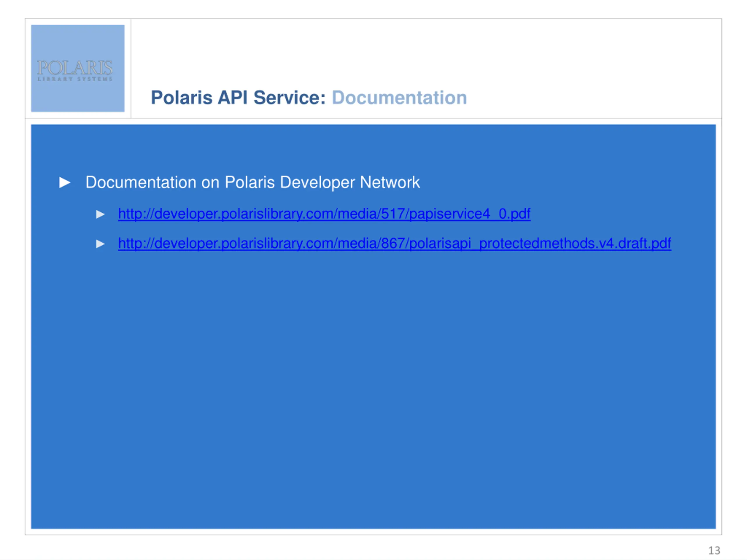Click the word 'Service:' in the slide title
The height and width of the screenshot is (560, 747).
coord(289,98)
